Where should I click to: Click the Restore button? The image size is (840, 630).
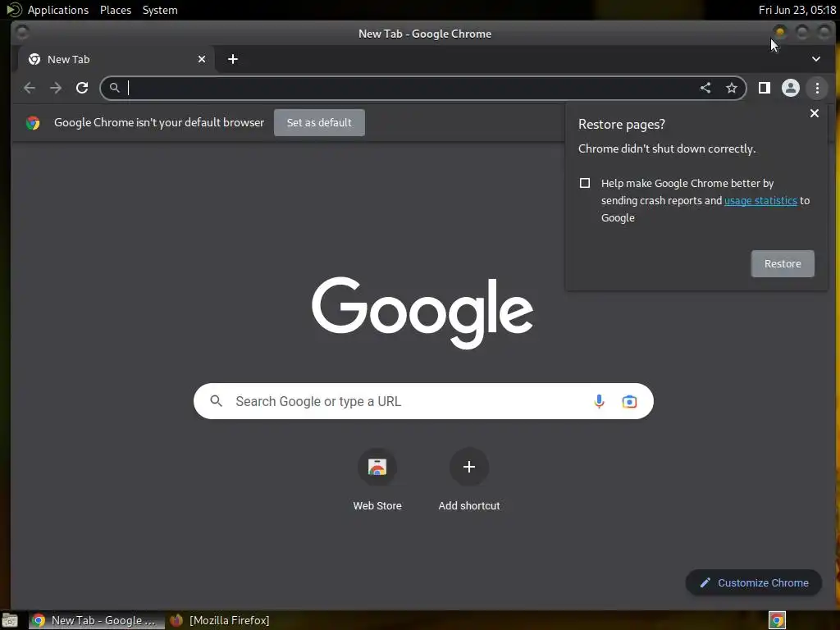click(x=783, y=263)
